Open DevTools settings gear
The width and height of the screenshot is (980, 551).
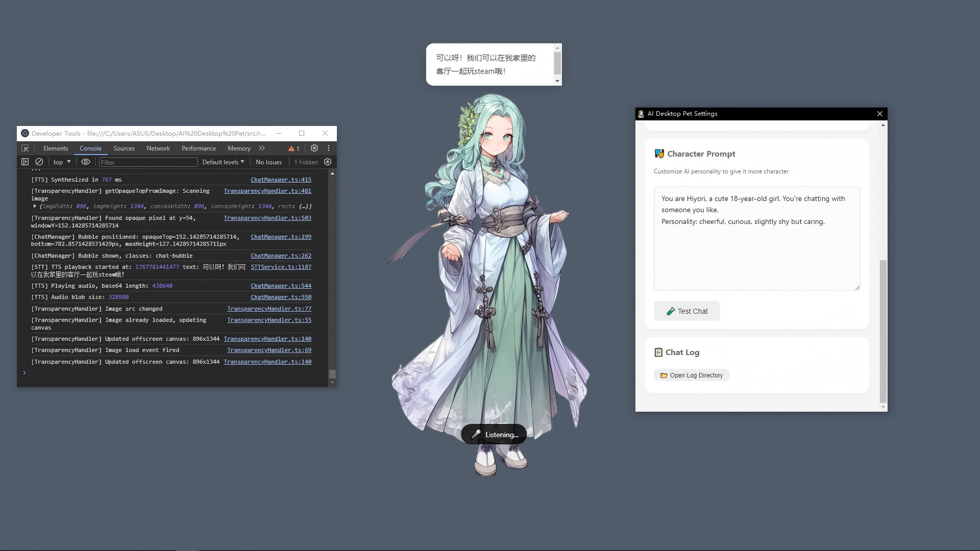(314, 148)
